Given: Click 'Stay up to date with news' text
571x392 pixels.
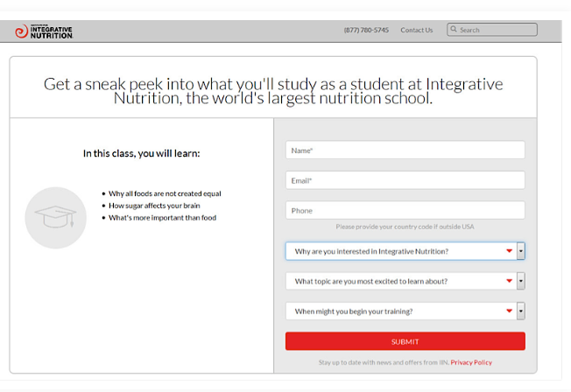Looking at the screenshot, I should coord(384,362).
